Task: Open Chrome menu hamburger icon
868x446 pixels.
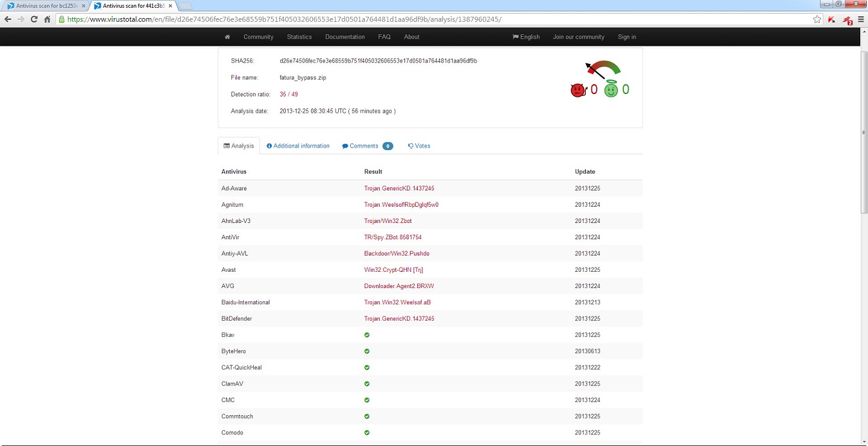Action: 861,19
